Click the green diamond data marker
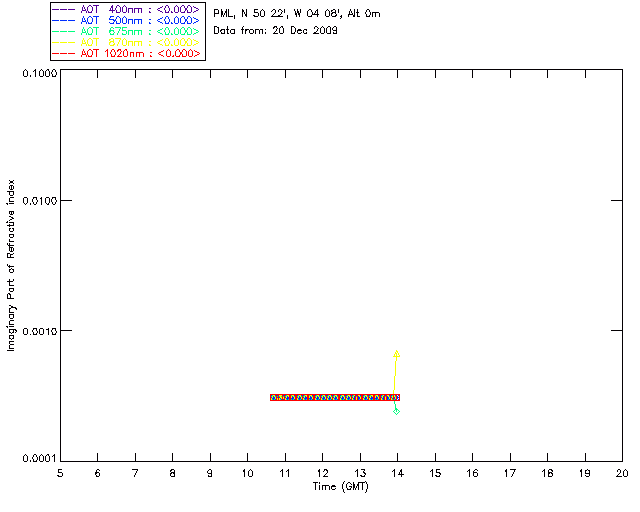The image size is (640, 512). click(x=396, y=412)
